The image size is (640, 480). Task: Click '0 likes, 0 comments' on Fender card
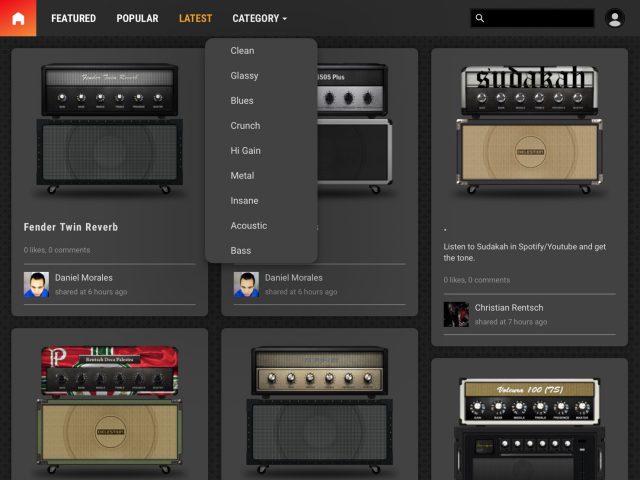coord(57,250)
